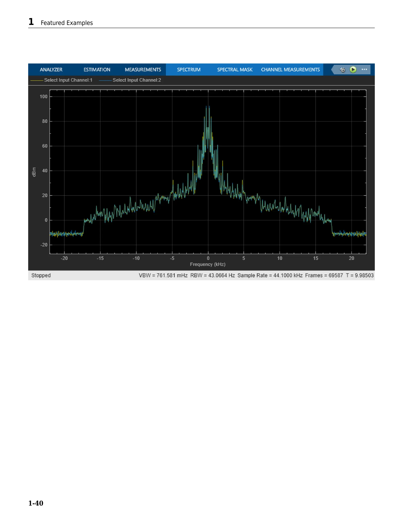Click the snapshot camera icon

(343, 70)
